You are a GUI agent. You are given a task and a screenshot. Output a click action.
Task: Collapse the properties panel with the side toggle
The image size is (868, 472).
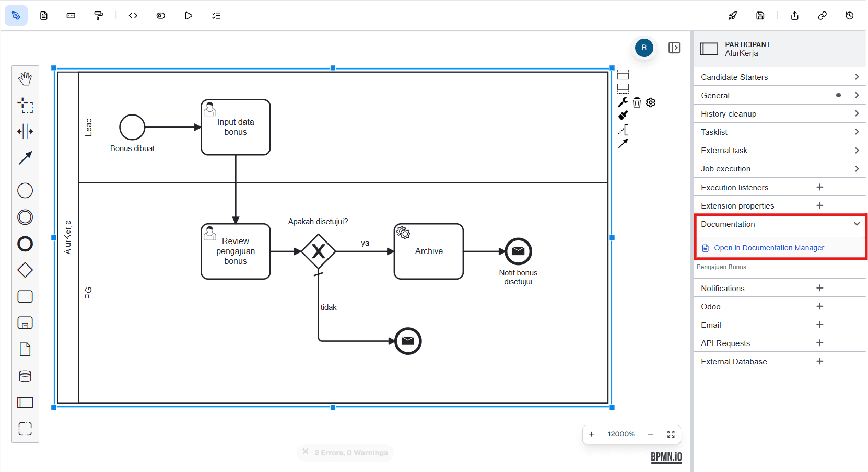pos(674,48)
